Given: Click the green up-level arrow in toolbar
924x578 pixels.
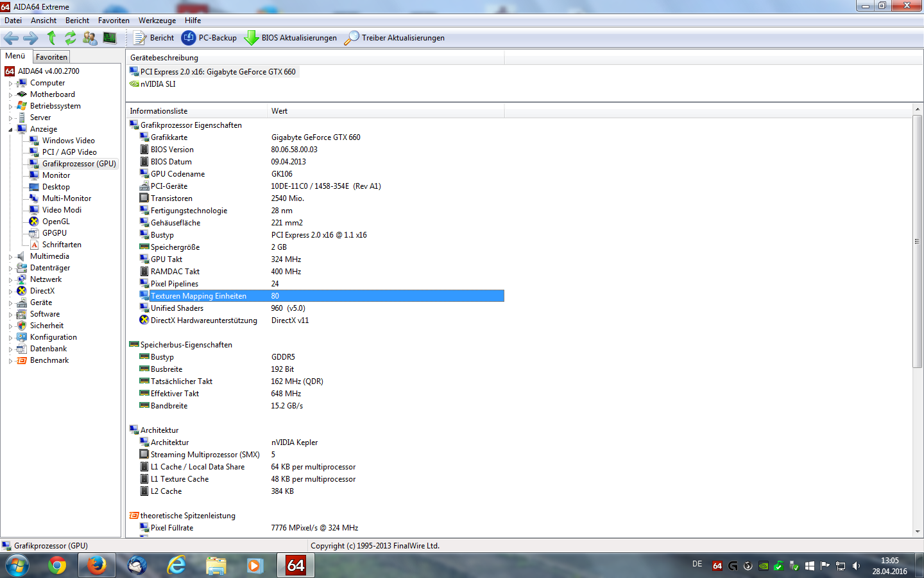Looking at the screenshot, I should (51, 38).
